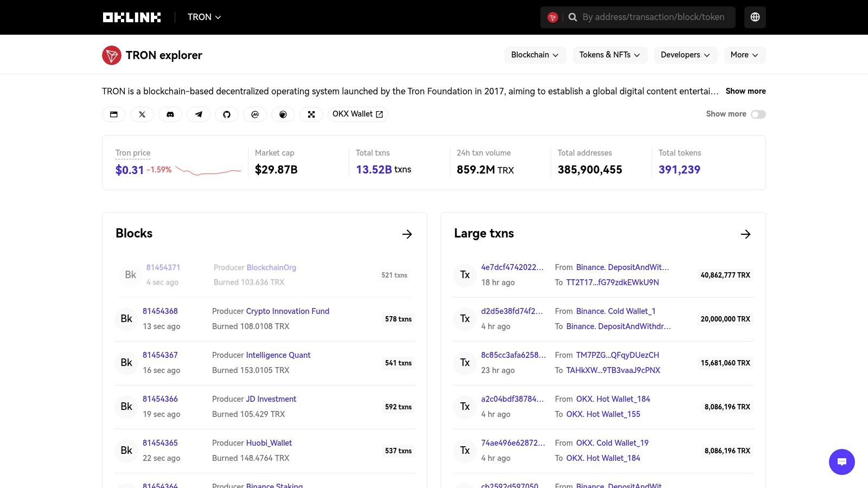
Task: Expand the Blockchain dropdown menu
Action: (x=535, y=55)
